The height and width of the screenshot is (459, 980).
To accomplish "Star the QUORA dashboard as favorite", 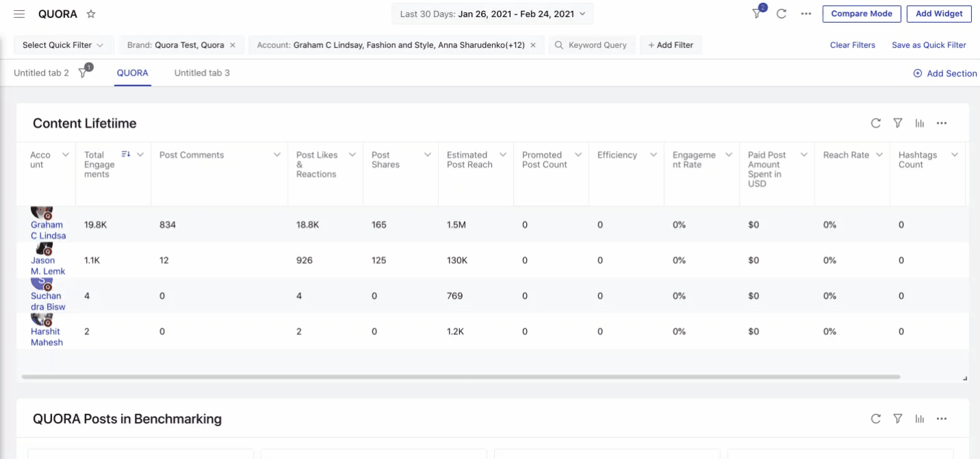I will (x=91, y=14).
